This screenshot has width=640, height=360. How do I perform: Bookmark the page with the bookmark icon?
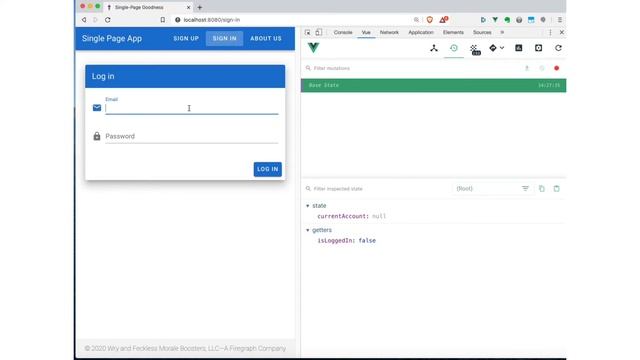coord(162,20)
